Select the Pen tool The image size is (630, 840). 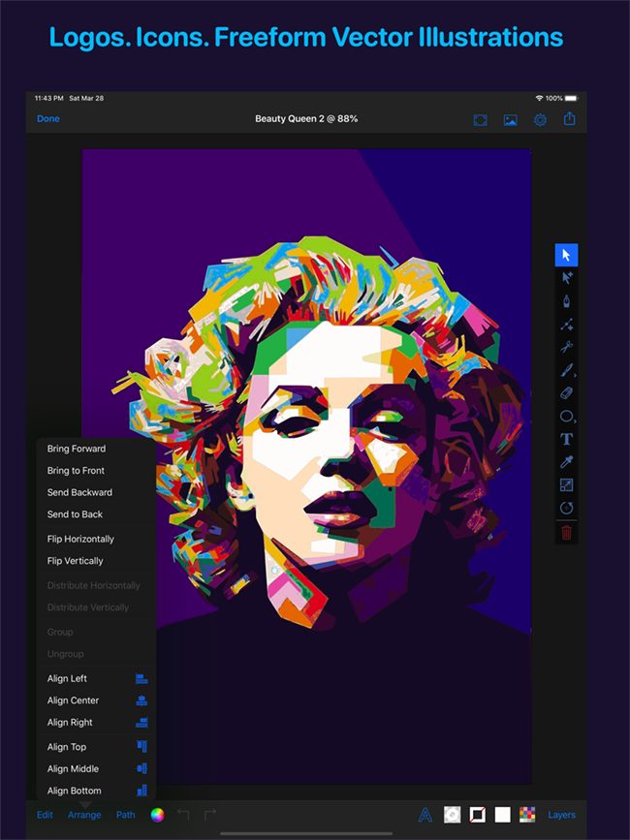click(x=566, y=301)
